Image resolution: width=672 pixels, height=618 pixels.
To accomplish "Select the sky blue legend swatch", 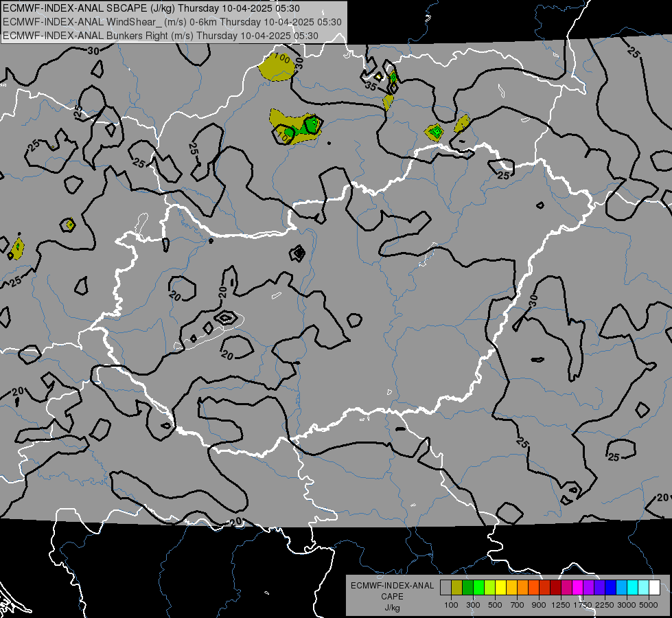I will coord(621,588).
